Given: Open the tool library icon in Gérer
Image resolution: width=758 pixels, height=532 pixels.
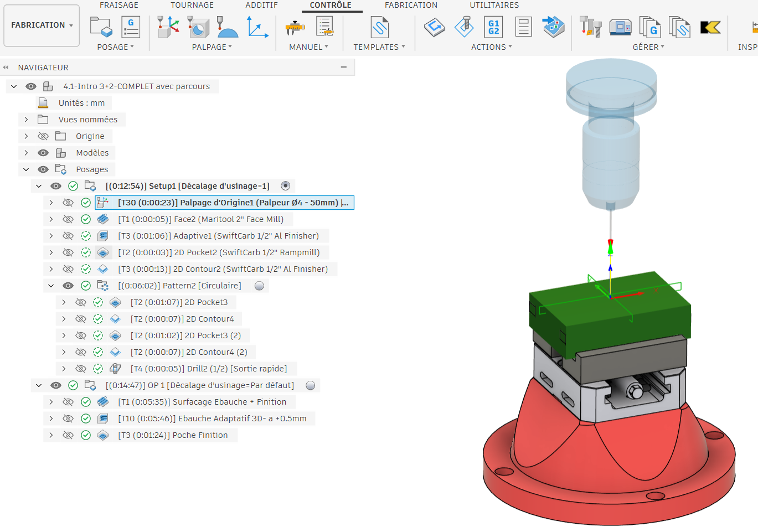Looking at the screenshot, I should click(590, 27).
